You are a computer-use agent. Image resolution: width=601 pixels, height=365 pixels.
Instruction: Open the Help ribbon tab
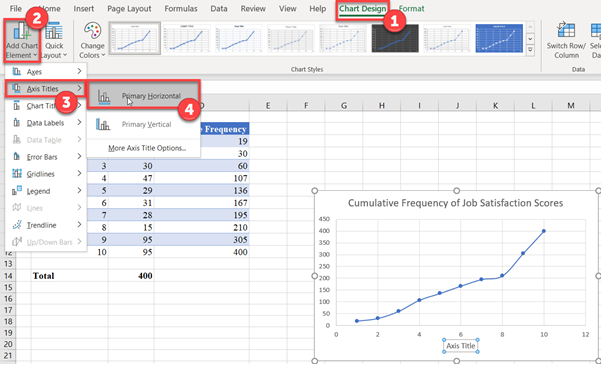[x=317, y=8]
